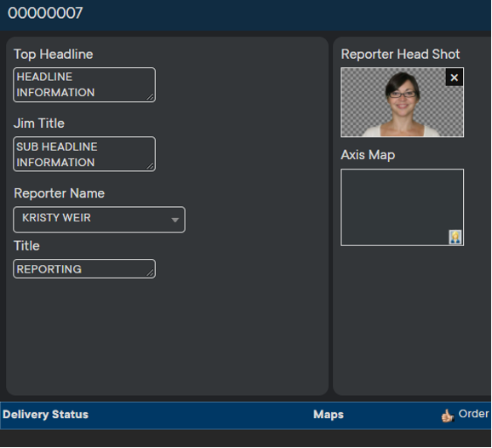Click the Jim Title resize handle
The height and width of the screenshot is (448, 492).
click(x=151, y=166)
